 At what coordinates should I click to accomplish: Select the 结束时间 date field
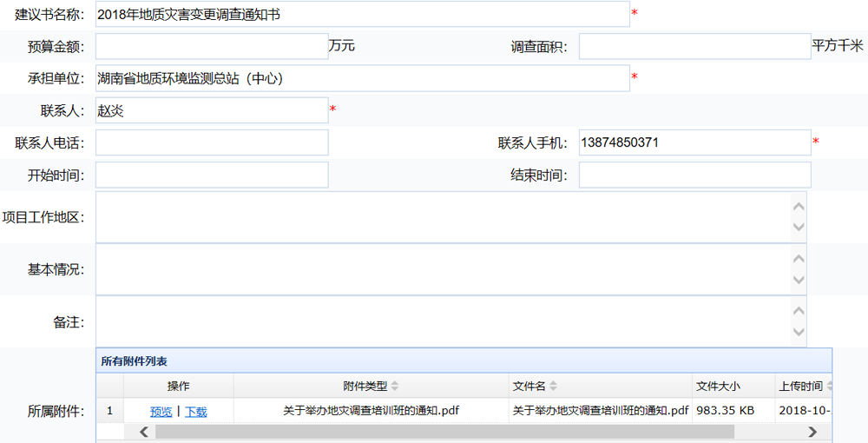tap(694, 175)
